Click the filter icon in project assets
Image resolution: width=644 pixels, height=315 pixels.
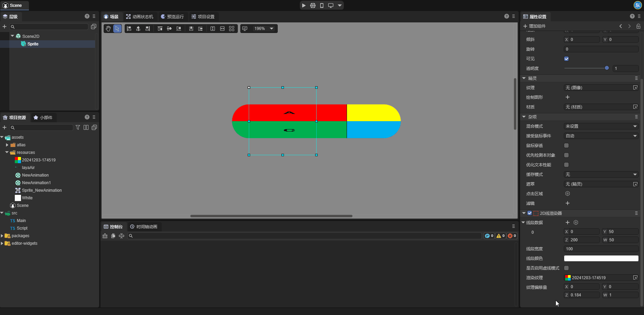tap(78, 127)
